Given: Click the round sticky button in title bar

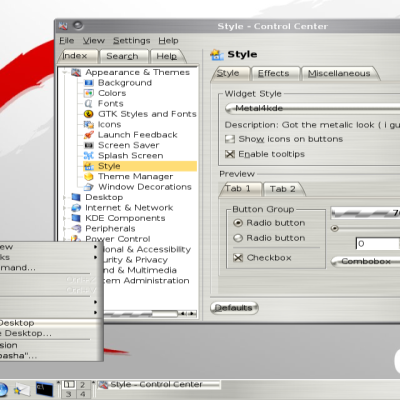Looking at the screenshot, I should (x=78, y=25).
